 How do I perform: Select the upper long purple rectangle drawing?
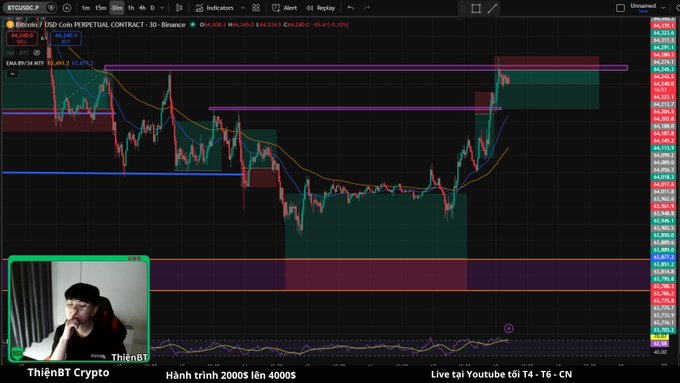[366, 68]
